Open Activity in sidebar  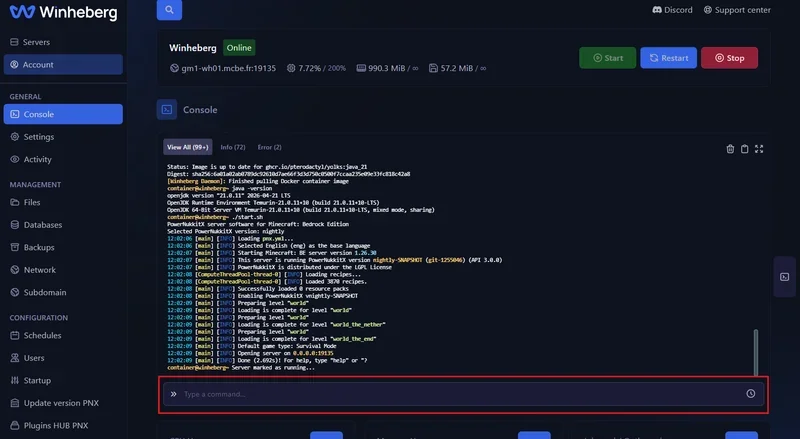pos(63,159)
